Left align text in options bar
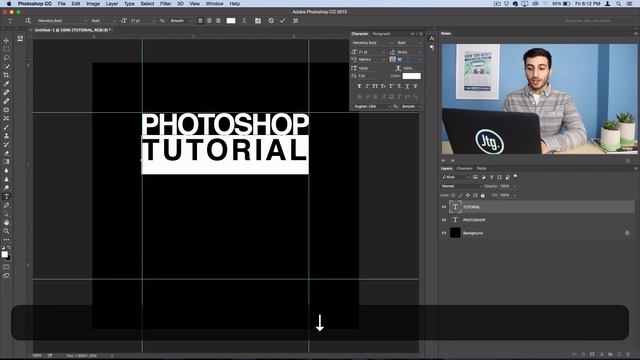 (200, 21)
